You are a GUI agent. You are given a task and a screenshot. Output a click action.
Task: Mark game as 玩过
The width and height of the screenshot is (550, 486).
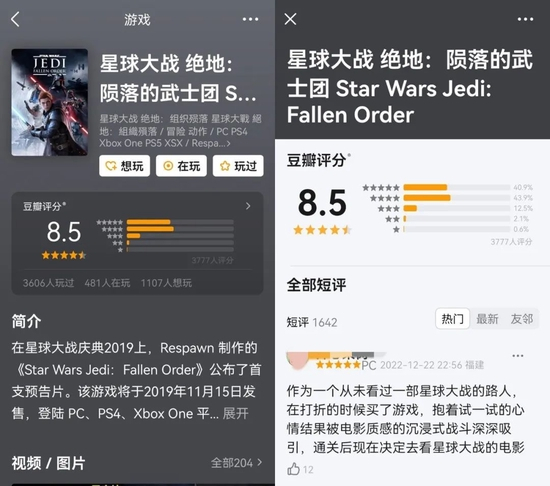point(238,166)
